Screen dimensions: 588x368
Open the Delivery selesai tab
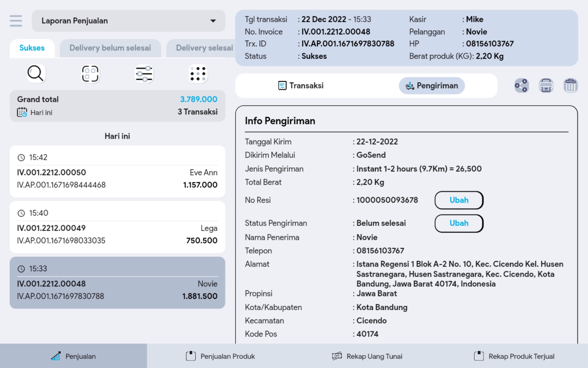(204, 48)
